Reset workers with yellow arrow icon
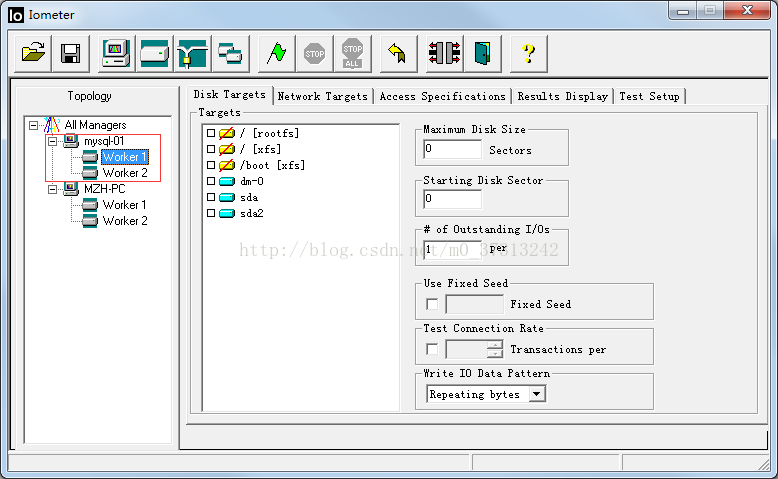778x479 pixels. 398,53
